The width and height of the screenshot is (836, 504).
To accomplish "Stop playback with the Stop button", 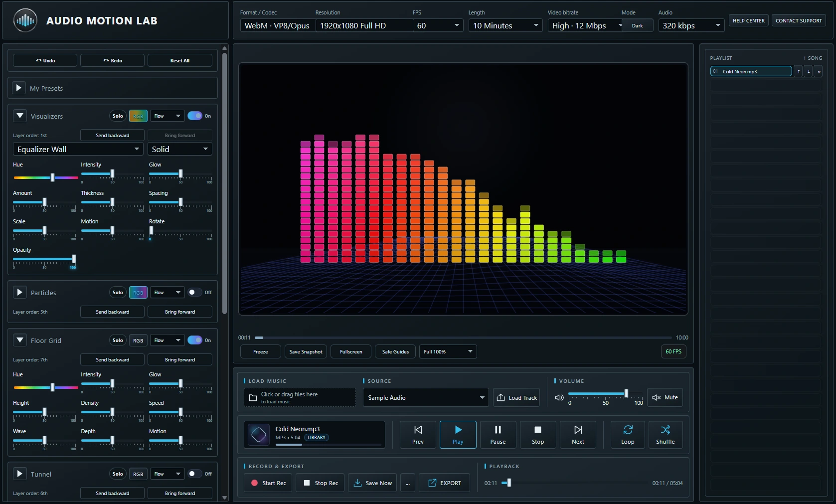I will (x=537, y=435).
